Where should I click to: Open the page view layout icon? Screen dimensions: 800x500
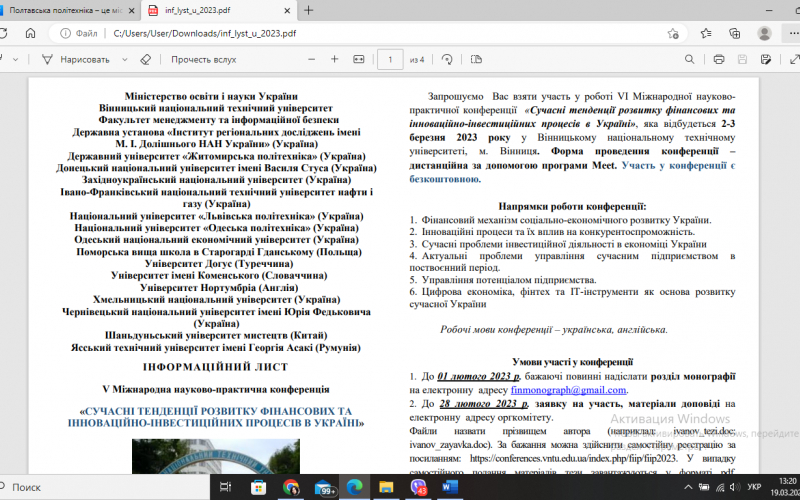click(476, 60)
